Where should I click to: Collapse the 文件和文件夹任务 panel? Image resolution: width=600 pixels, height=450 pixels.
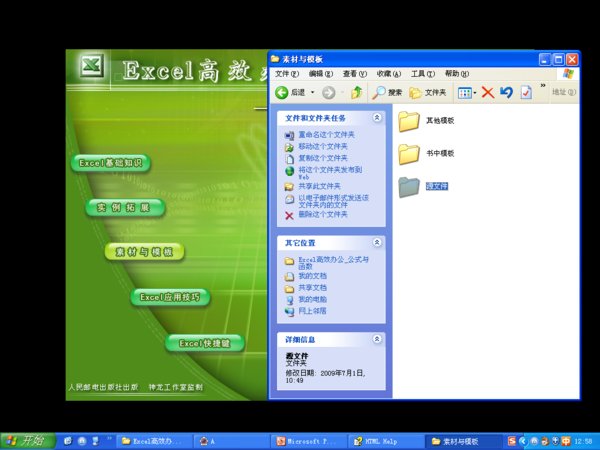click(377, 117)
